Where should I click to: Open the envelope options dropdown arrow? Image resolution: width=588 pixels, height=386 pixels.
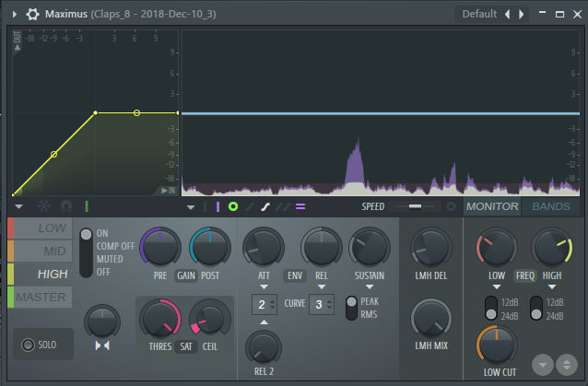click(x=18, y=206)
